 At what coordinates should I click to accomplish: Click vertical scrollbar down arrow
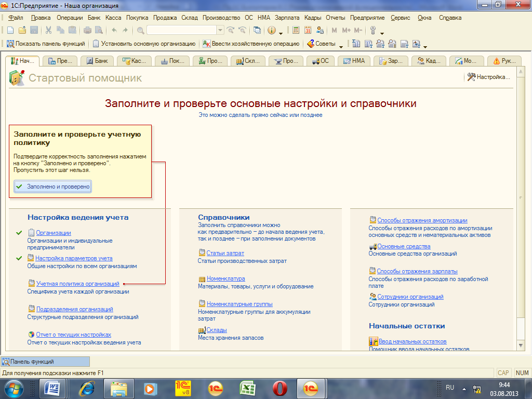(521, 345)
